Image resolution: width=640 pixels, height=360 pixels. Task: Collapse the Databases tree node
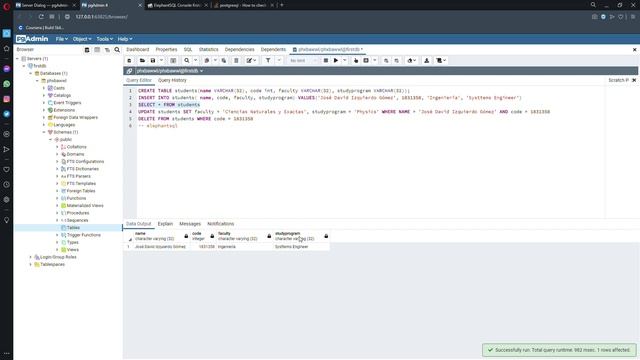click(x=31, y=73)
